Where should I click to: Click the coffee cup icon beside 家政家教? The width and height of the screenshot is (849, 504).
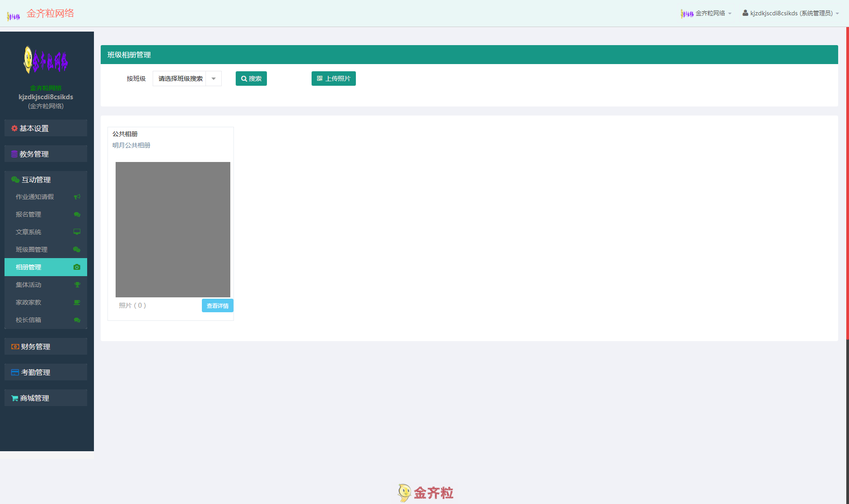[77, 302]
